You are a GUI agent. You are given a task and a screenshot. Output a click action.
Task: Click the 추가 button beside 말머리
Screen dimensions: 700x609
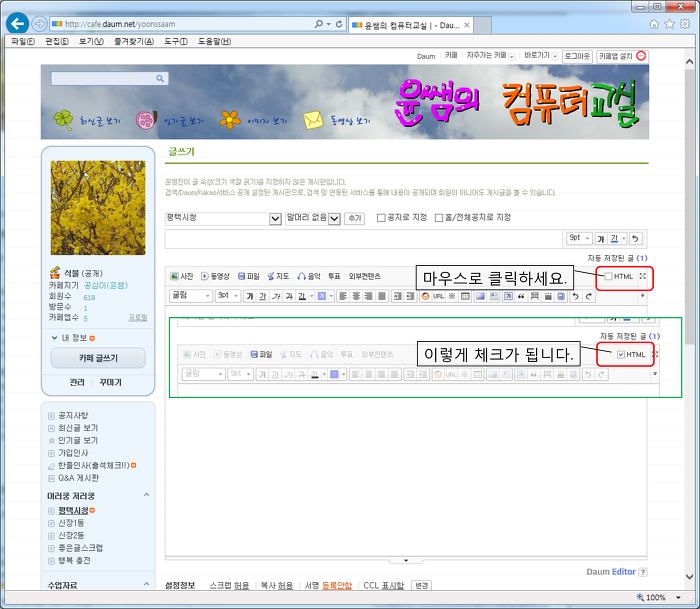pos(355,218)
